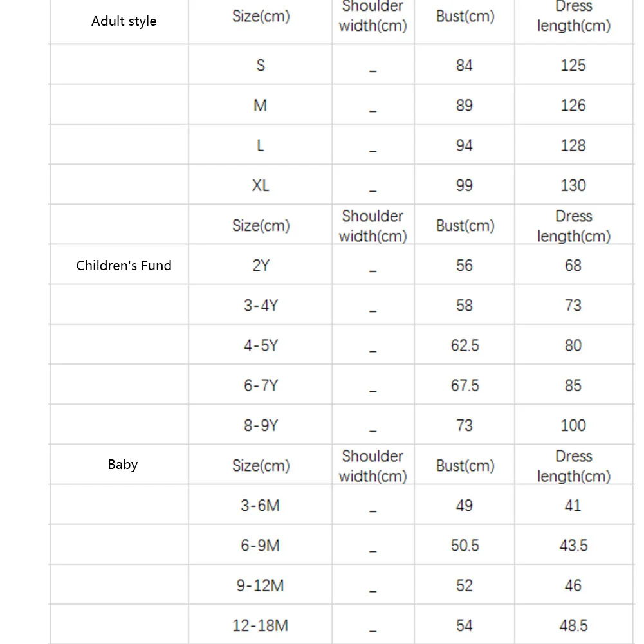This screenshot has height=644, width=644.
Task: Click the 'Baby' section label
Action: click(x=123, y=464)
